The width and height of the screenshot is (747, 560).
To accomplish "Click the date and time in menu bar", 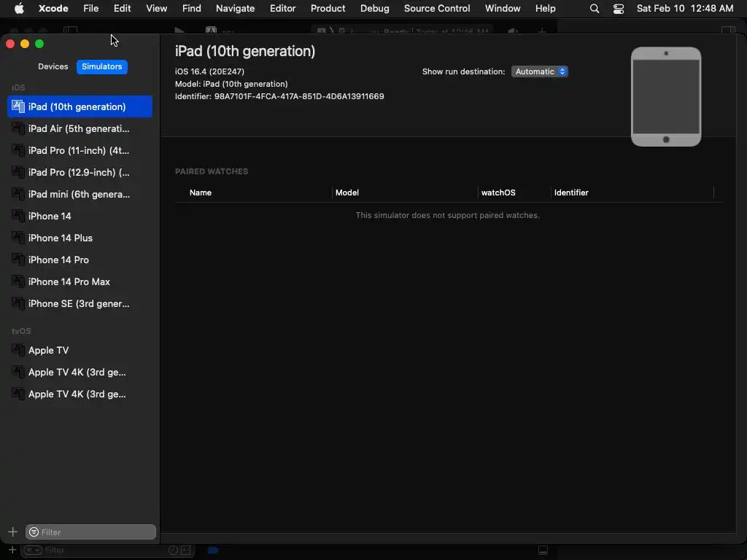I will click(685, 8).
